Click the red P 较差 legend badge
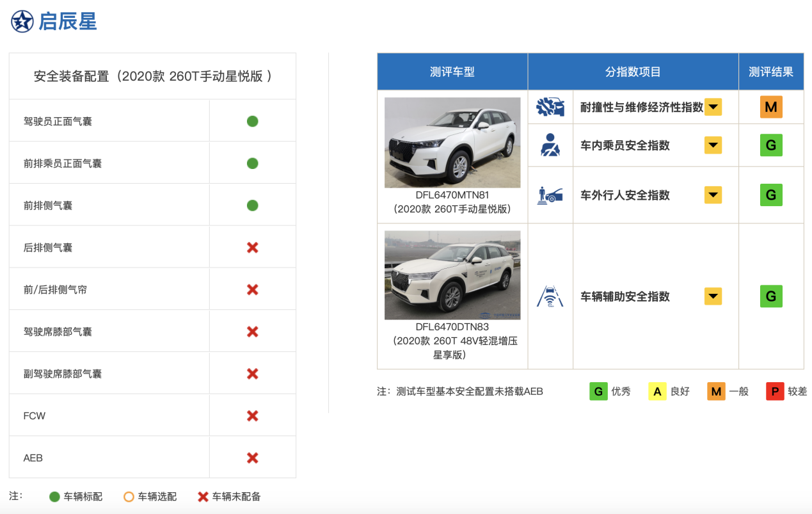This screenshot has width=812, height=514. (x=775, y=391)
